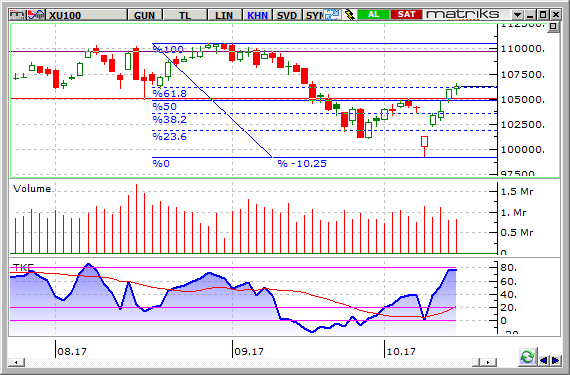570x375 pixels.
Task: Select the SYM toolbar item
Action: tap(313, 15)
